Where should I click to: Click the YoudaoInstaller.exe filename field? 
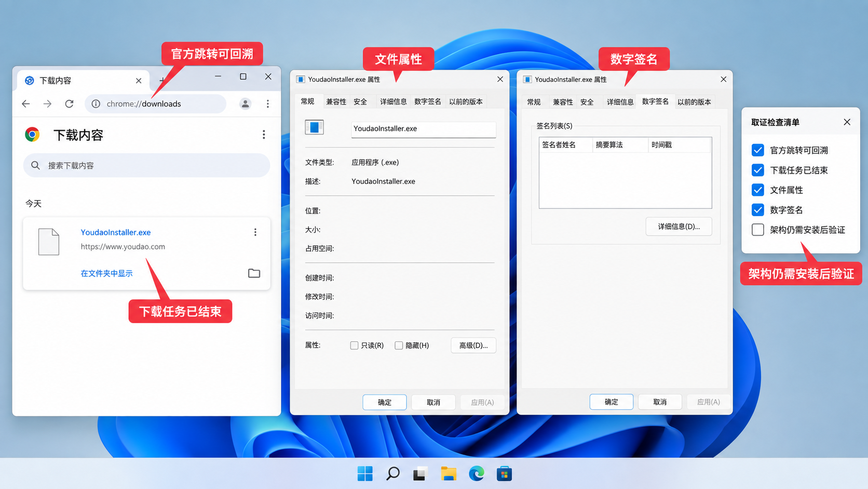click(424, 129)
